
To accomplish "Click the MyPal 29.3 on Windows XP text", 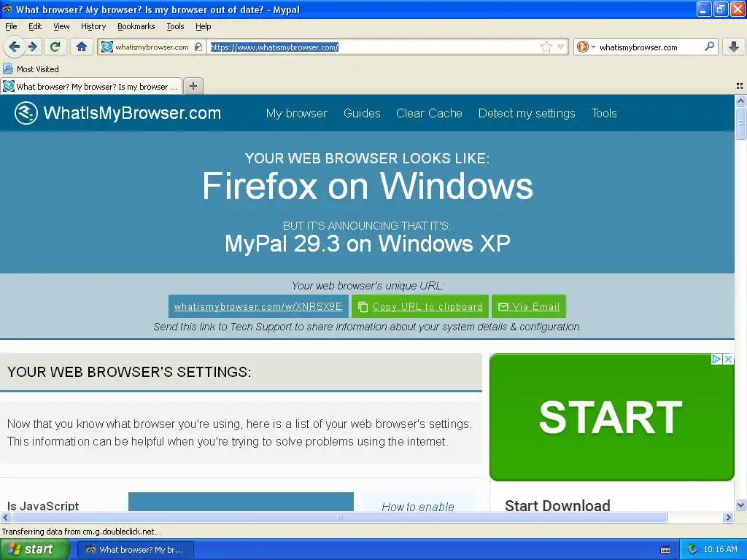I will pyautogui.click(x=368, y=244).
